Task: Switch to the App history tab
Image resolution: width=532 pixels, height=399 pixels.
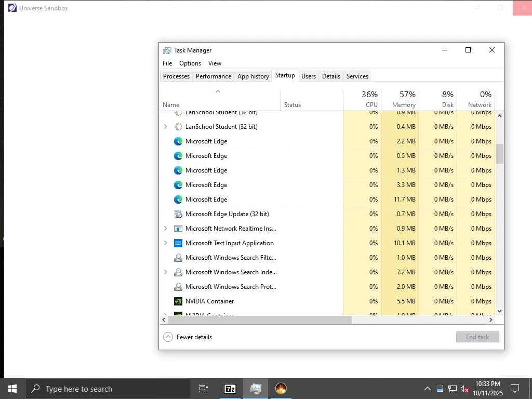Action: pos(253,76)
